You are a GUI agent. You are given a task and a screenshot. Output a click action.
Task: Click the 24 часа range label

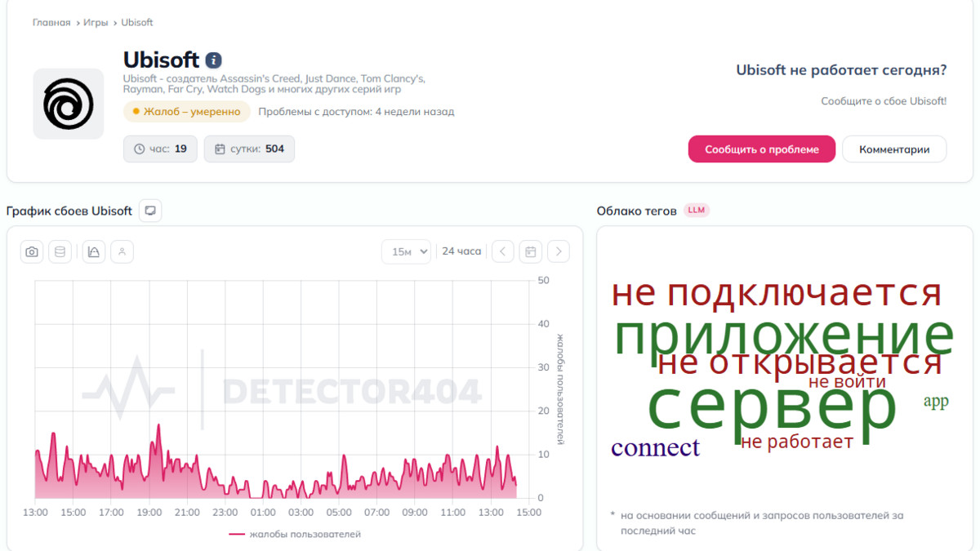click(461, 251)
